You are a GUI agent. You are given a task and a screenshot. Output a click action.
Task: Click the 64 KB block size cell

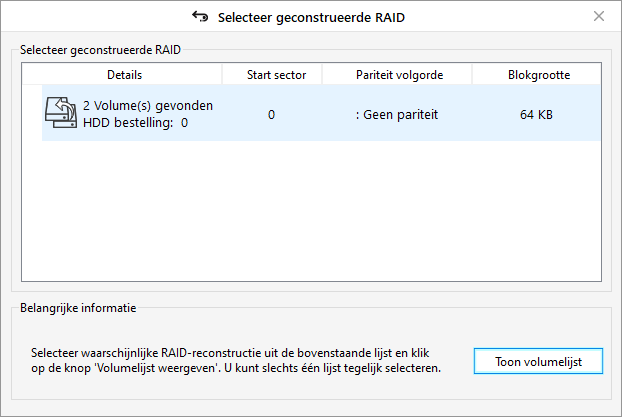click(x=536, y=115)
